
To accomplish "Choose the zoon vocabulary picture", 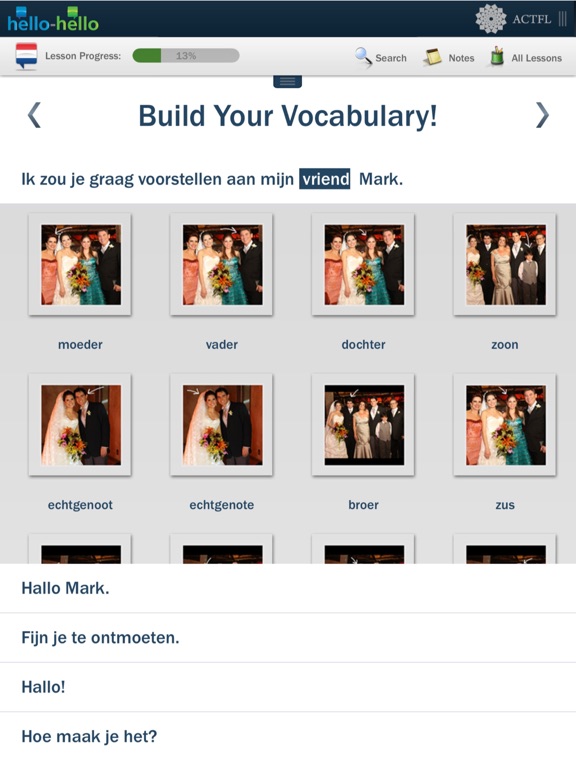I will (505, 264).
